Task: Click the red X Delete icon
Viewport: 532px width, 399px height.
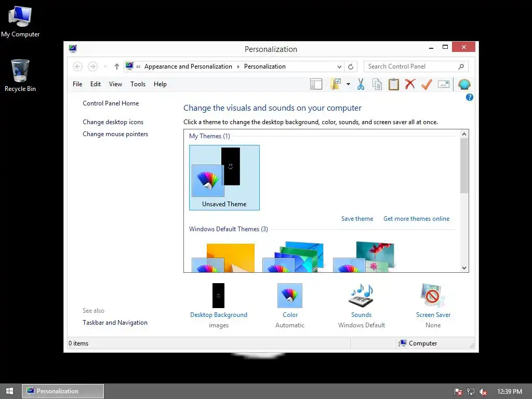Action: point(410,84)
